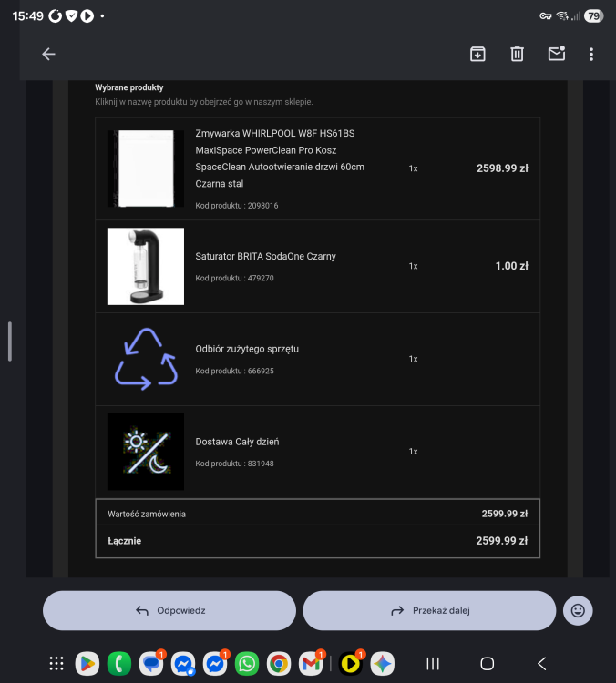
Task: Go to home screen via home button
Action: [x=487, y=663]
